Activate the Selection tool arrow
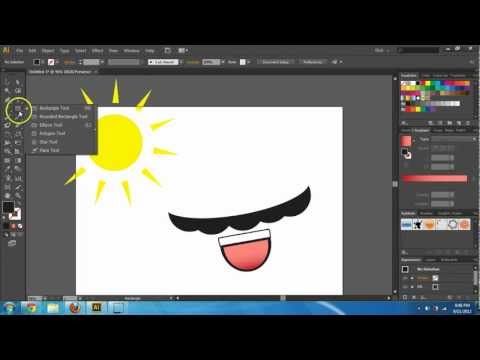The height and width of the screenshot is (360, 480). (x=7, y=82)
